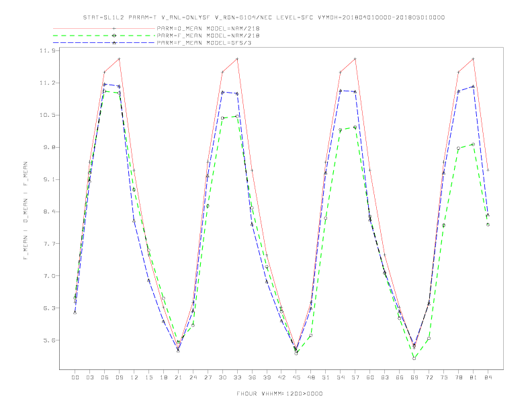Click the blue triangle data point at hour 00
Image resolution: width=532 pixels, height=411 pixels.
coord(75,313)
